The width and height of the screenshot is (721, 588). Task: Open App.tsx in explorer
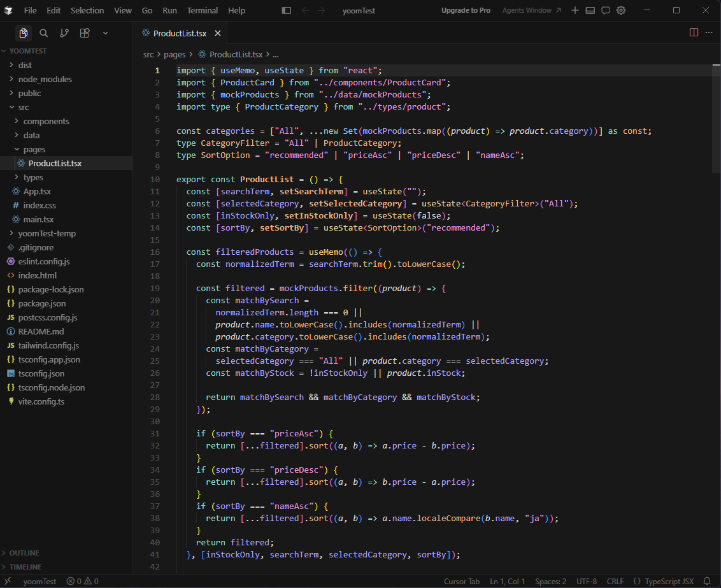(x=67, y=191)
